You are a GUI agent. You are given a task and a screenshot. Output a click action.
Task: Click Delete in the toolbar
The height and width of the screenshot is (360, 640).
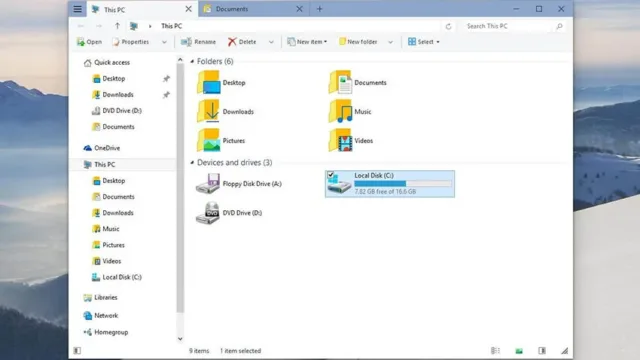242,42
